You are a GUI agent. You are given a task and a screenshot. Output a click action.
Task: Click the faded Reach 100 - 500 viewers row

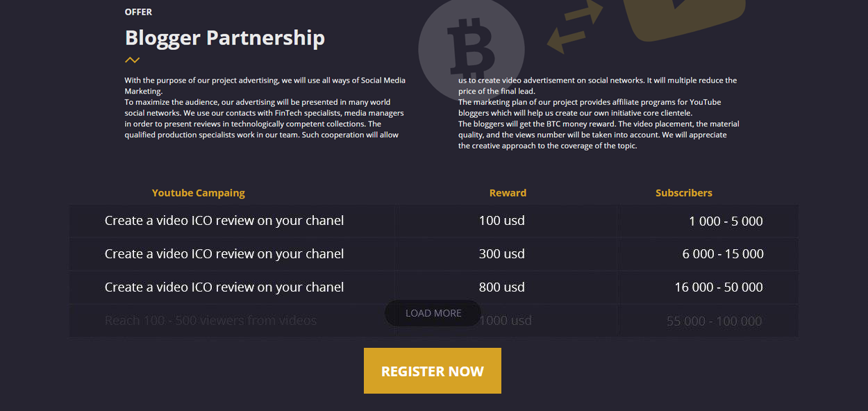click(x=433, y=321)
